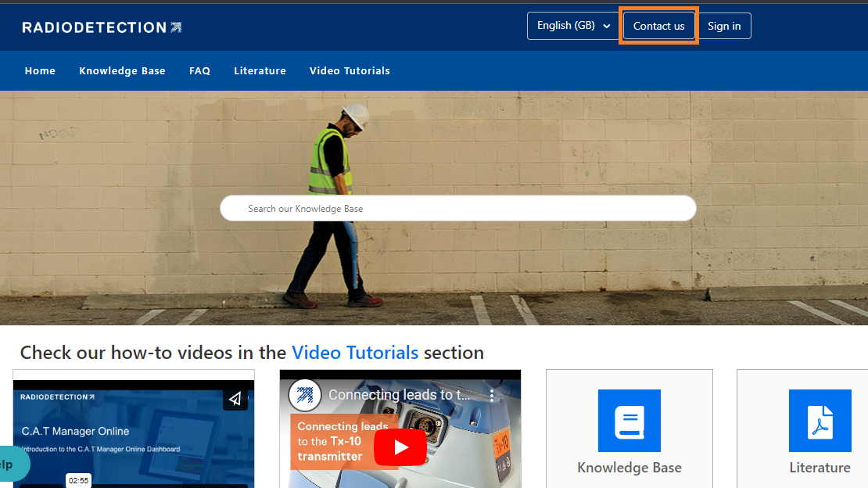Click the Connecting leads to t... video title
This screenshot has height=488, width=868.
pyautogui.click(x=399, y=394)
